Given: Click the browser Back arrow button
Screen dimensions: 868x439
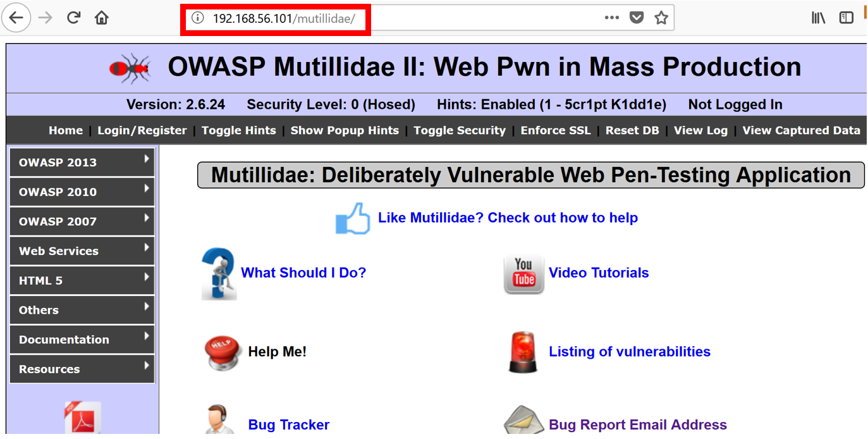Looking at the screenshot, I should point(16,18).
